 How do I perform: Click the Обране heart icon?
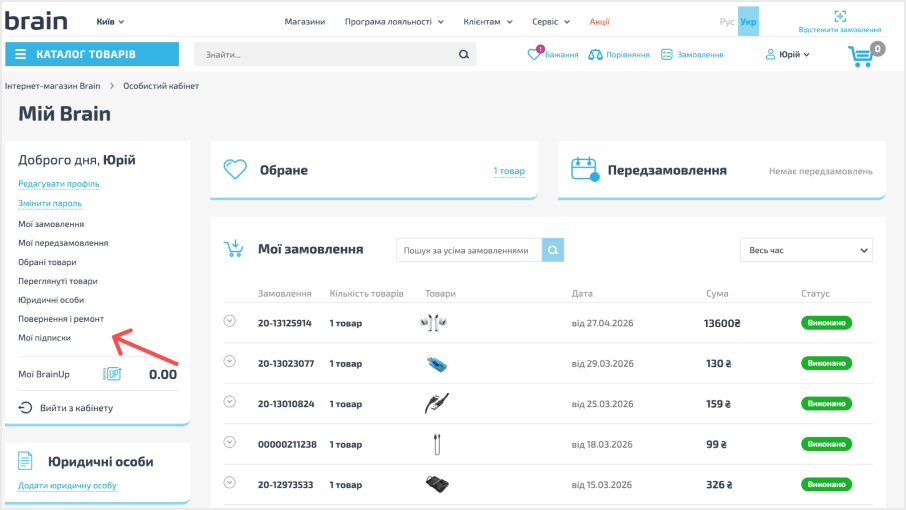(x=235, y=170)
